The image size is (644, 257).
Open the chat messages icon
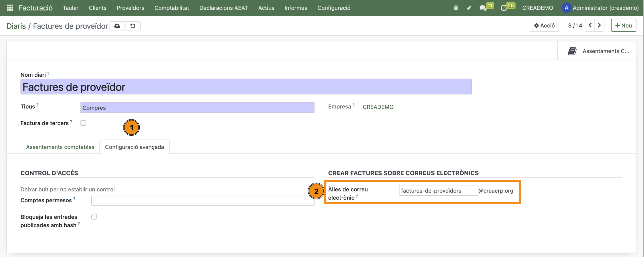pos(483,8)
